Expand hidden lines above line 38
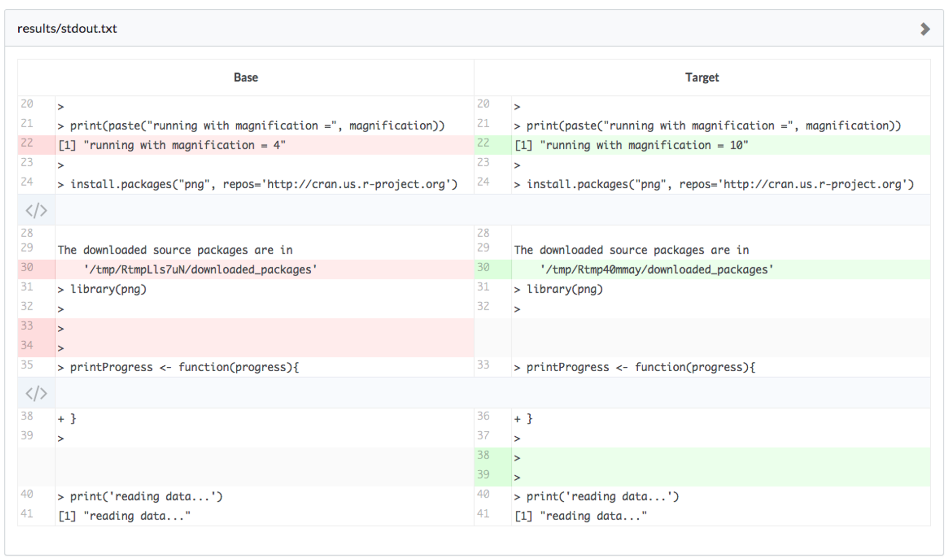 (x=36, y=393)
